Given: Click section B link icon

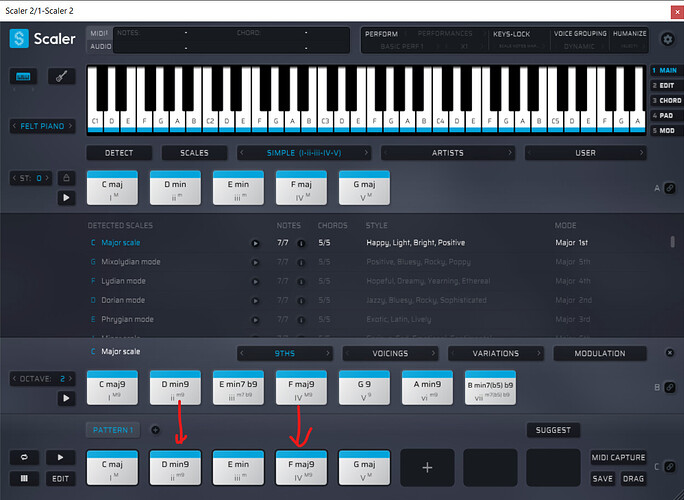Looking at the screenshot, I should [x=670, y=387].
